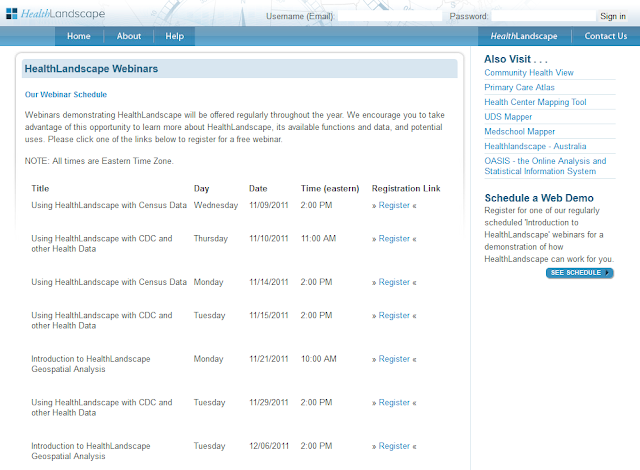This screenshot has height=470, width=640.
Task: Click the 'Schedule a Web Demo' heading
Action: pos(539,198)
